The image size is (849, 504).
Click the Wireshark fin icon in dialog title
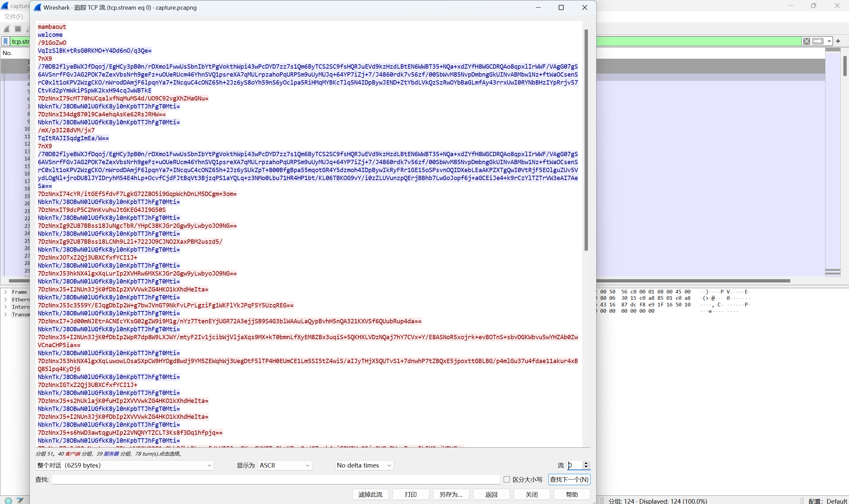(38, 8)
